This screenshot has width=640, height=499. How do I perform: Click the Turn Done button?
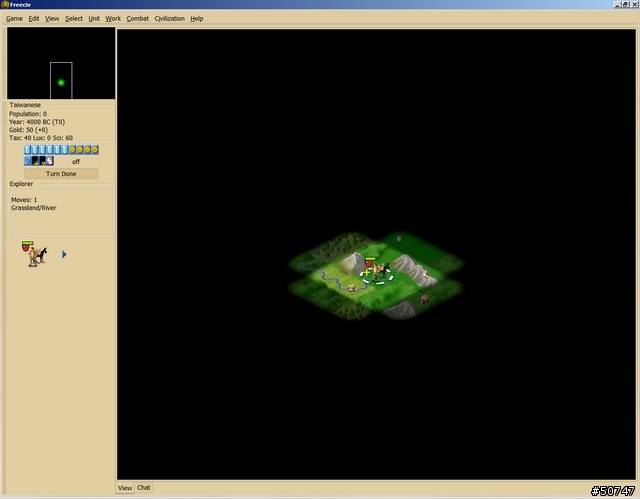[61, 174]
